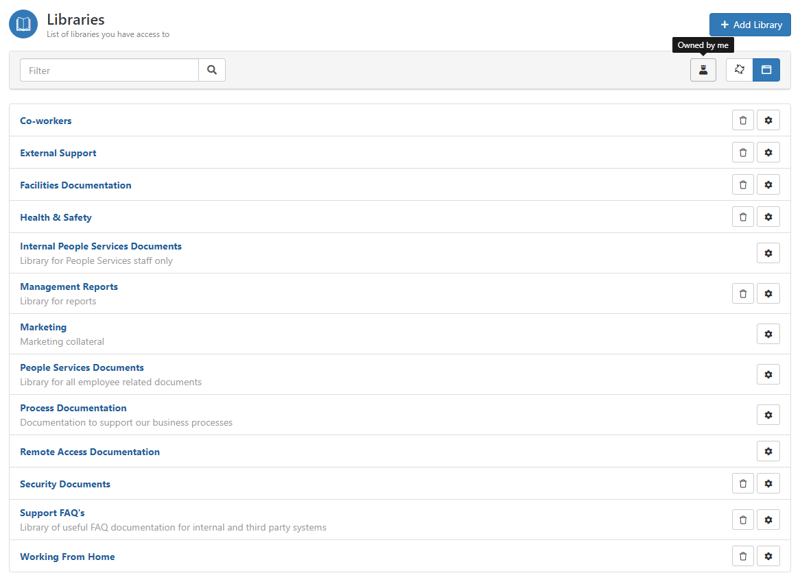
Task: Open the Facilities Documentation library
Action: coord(76,185)
